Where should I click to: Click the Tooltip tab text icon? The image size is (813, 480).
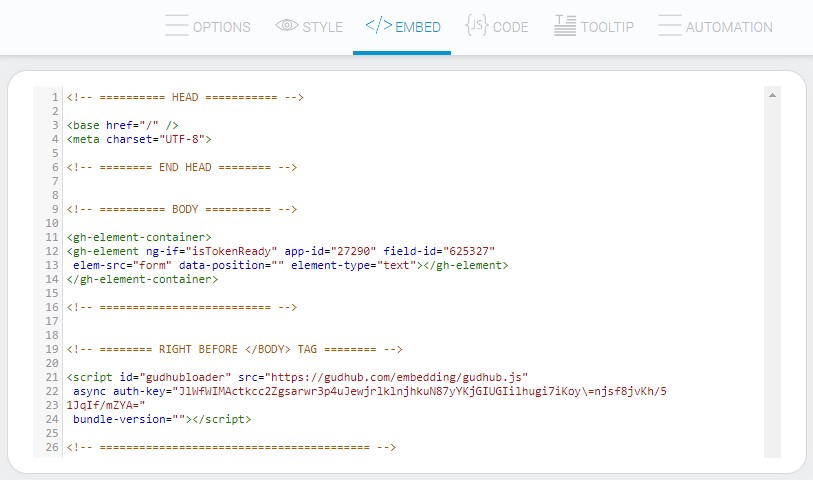[x=565, y=26]
